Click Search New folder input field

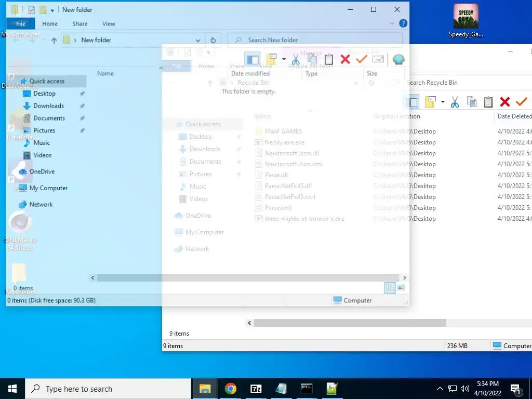(315, 40)
